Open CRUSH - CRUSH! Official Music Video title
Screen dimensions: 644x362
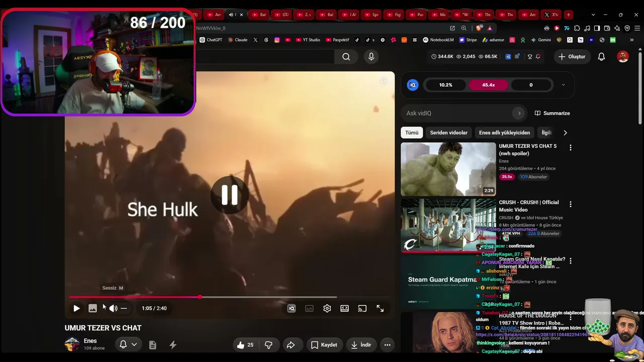point(529,206)
